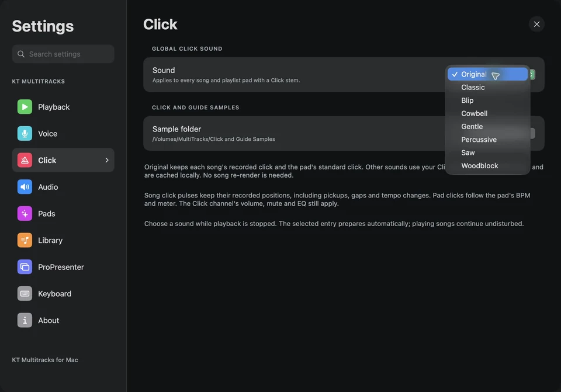Select Percussive in the dropdown
Screen dimensions: 561x392
tap(487, 140)
